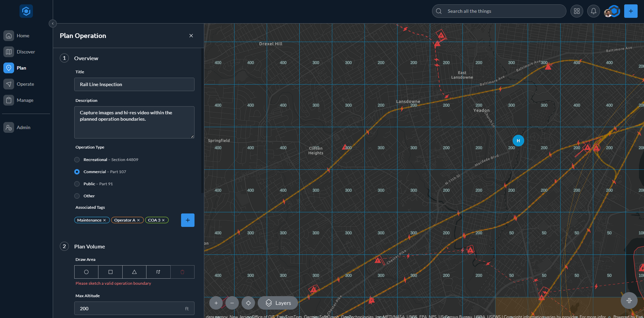The height and width of the screenshot is (318, 644).
Task: Open the Operate navigation item
Action: click(26, 84)
